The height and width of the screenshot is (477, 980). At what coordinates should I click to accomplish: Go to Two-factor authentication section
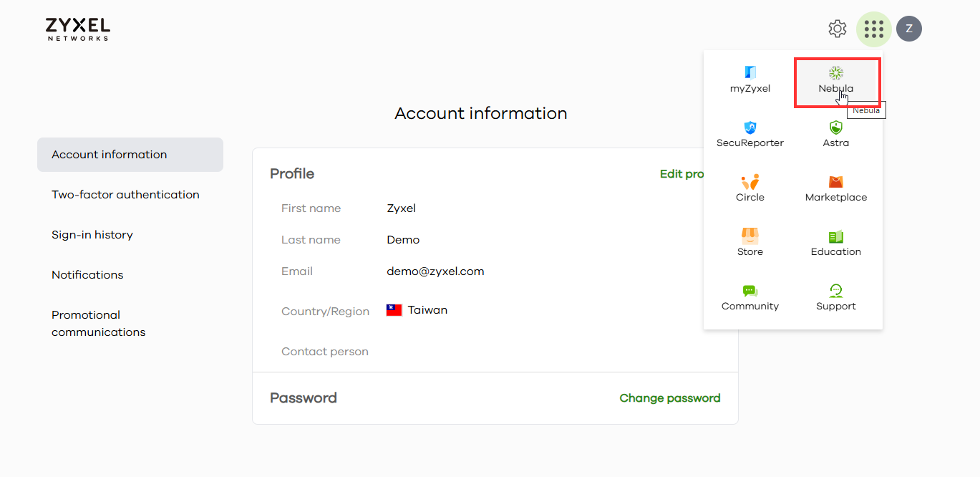click(125, 195)
